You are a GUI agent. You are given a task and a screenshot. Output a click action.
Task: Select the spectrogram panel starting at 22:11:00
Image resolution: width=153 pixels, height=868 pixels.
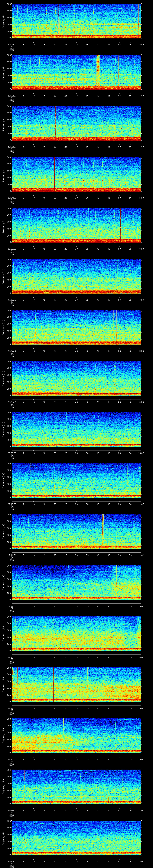[x=77, y=531]
